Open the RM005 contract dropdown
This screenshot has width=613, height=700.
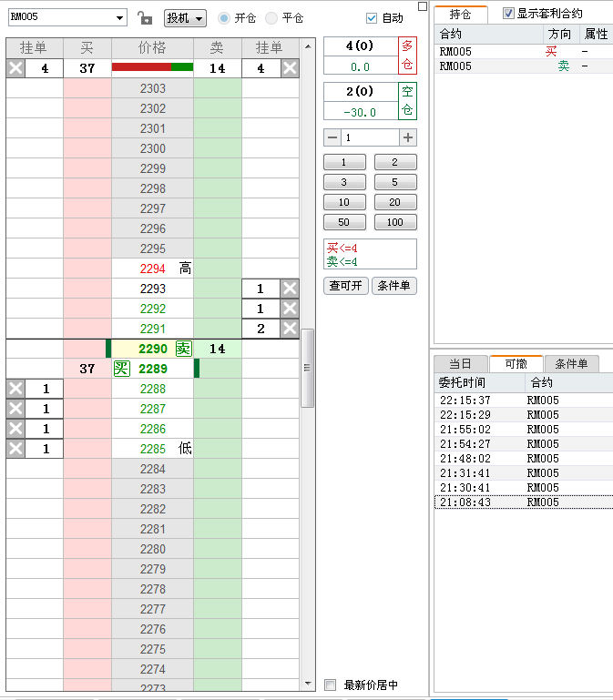121,18
